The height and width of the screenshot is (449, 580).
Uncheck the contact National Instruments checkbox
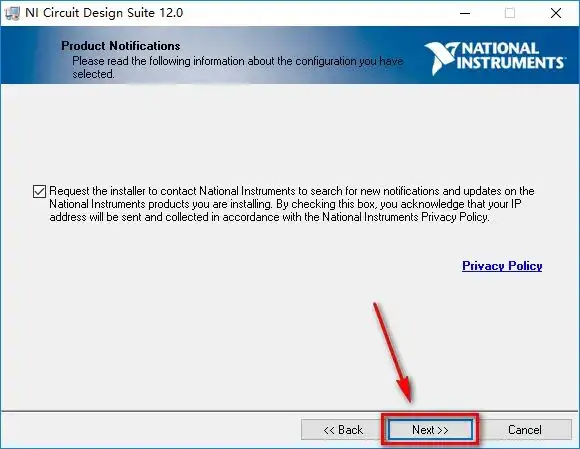click(x=39, y=192)
